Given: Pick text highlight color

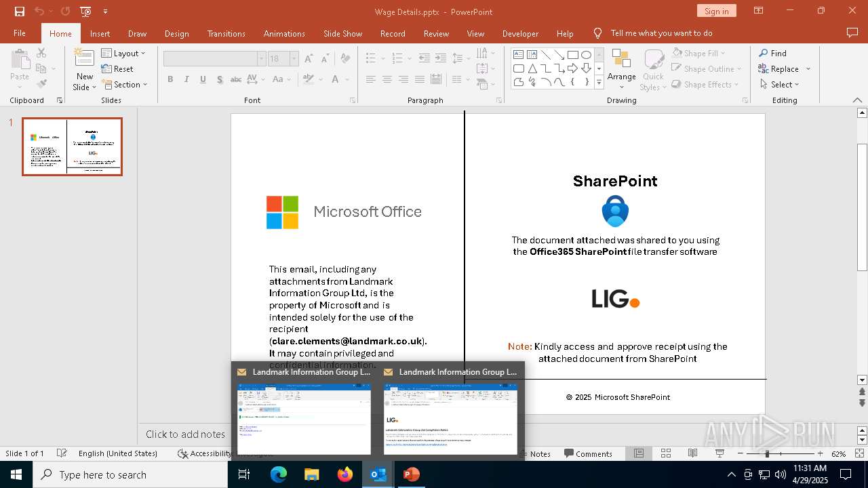Looking at the screenshot, I should 309,79.
